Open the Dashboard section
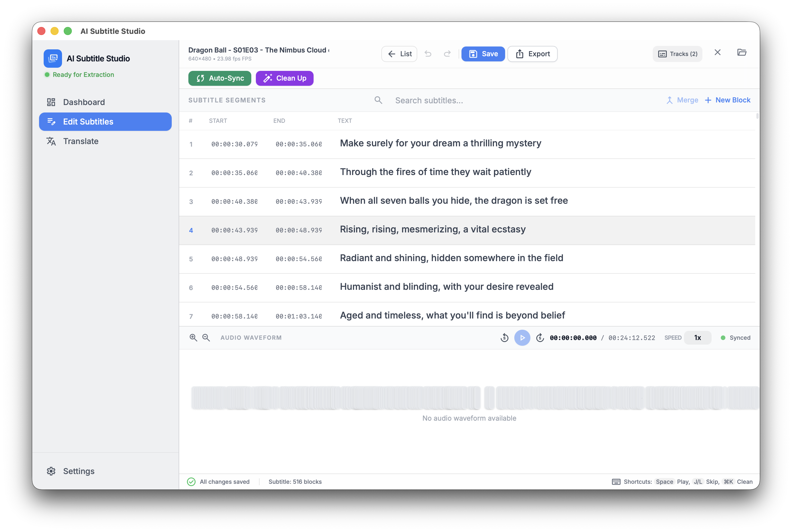Viewport: 792px width, 532px height. point(84,102)
